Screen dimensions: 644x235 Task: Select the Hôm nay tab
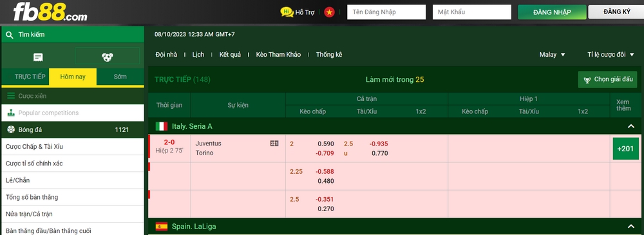click(73, 77)
